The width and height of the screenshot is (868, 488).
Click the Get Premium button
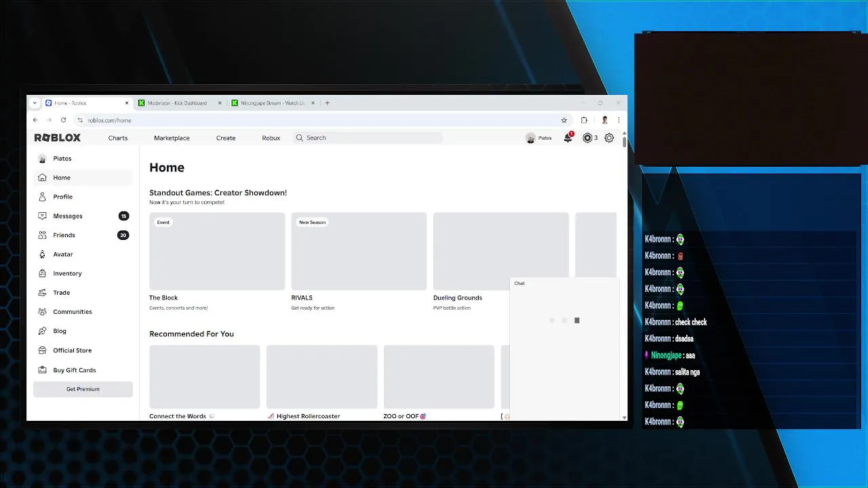(x=83, y=389)
